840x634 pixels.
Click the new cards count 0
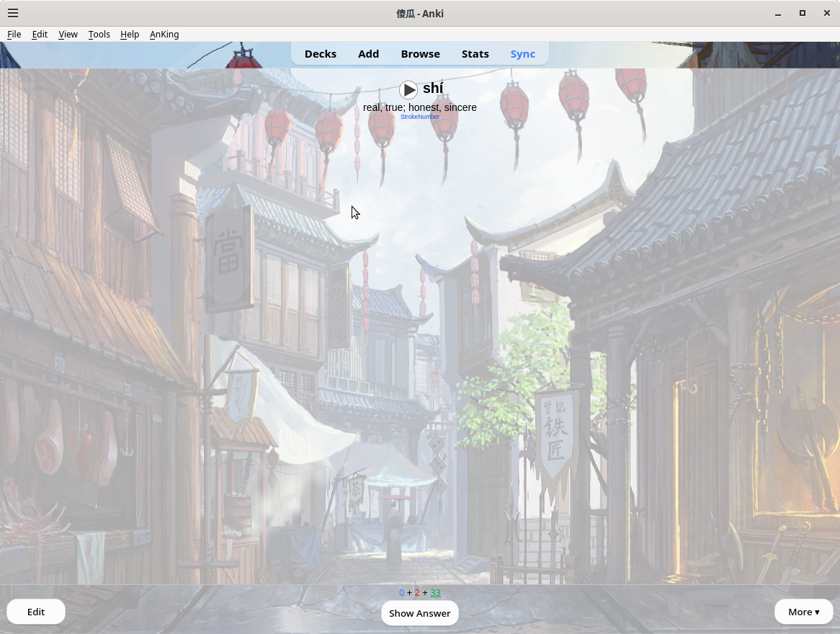point(402,593)
